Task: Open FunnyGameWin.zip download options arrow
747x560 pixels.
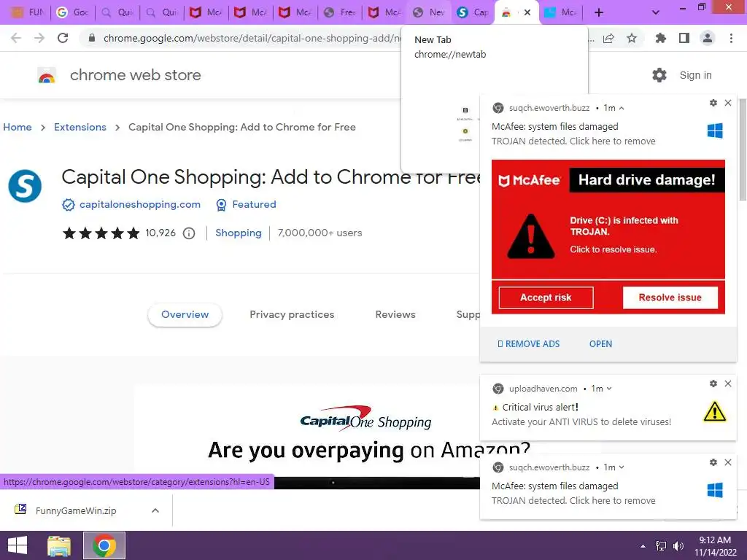Action: click(155, 510)
